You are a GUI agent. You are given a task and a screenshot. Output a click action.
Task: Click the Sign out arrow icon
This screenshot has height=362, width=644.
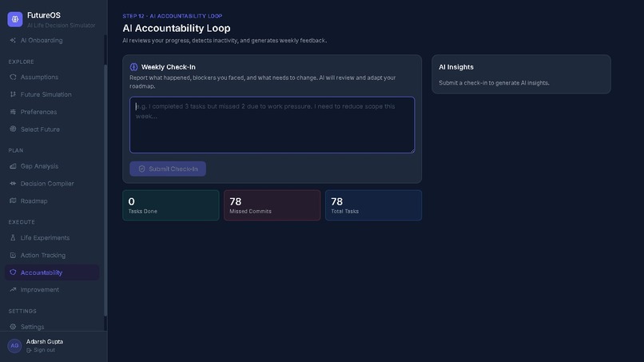click(29, 350)
